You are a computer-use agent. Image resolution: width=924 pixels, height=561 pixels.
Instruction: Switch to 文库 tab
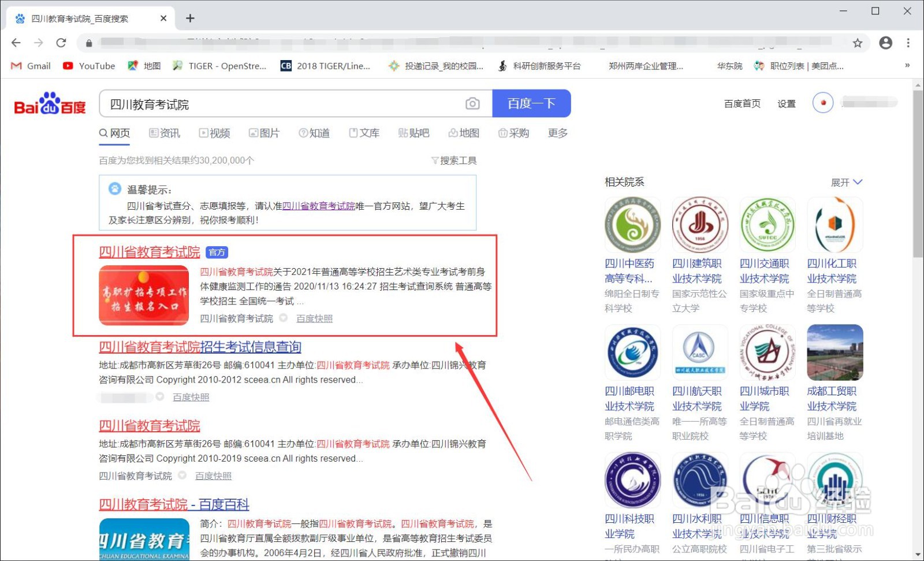click(364, 133)
